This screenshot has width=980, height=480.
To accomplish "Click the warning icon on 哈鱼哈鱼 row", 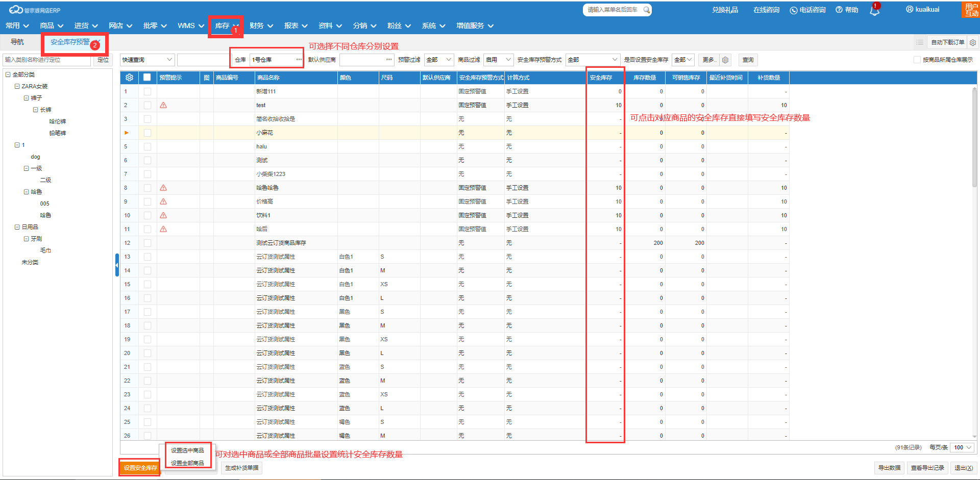I will 163,188.
